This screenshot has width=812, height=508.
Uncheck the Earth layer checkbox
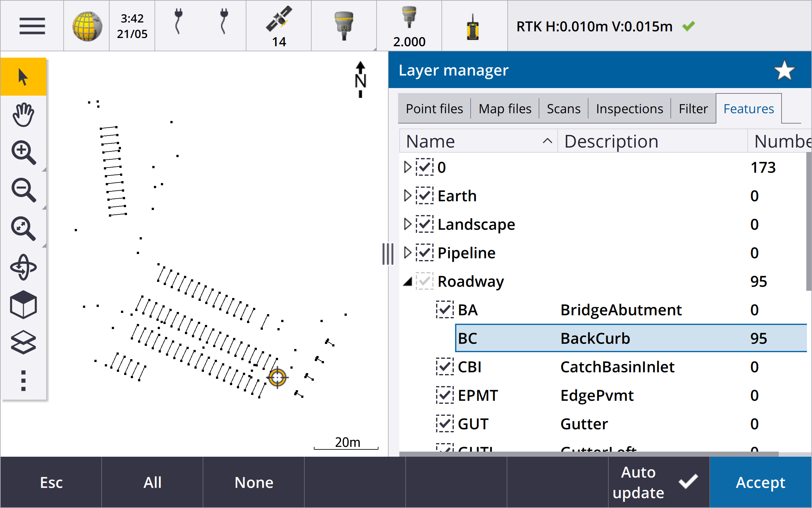424,196
